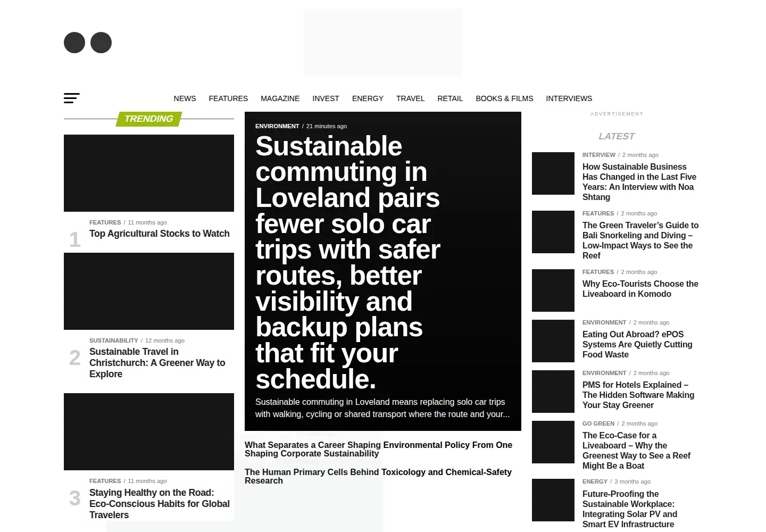Click the Sustainable Travel in Christchurch thumbnail
Viewport: 766px width, 532px height.
pyautogui.click(x=149, y=291)
